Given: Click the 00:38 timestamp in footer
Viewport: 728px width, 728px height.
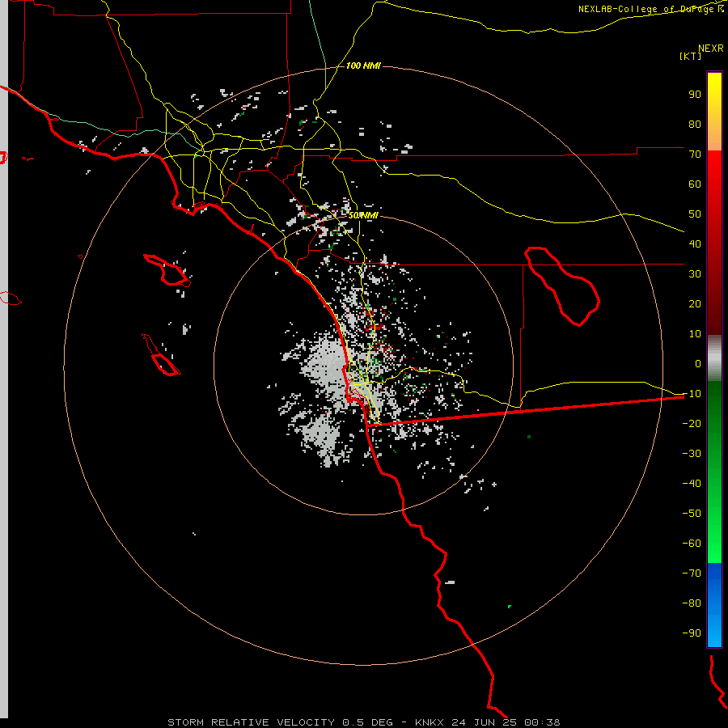Looking at the screenshot, I should coord(542,722).
